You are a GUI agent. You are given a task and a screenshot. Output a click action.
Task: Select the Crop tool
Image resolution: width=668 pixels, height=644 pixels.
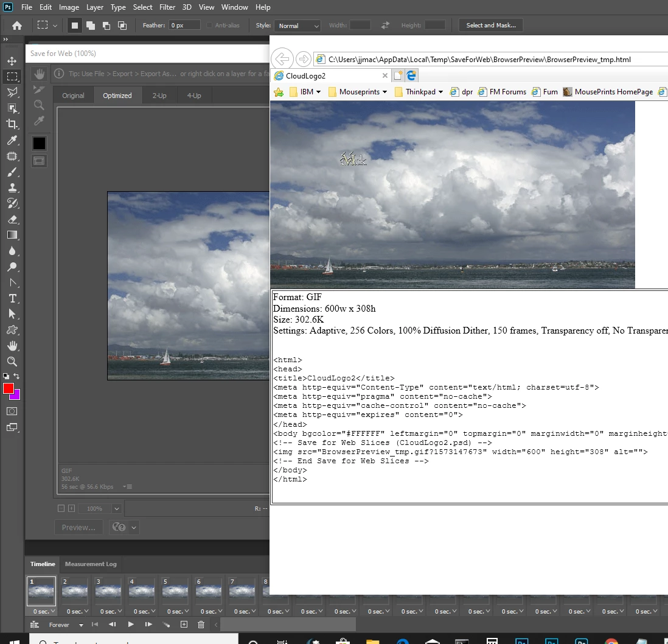point(12,124)
